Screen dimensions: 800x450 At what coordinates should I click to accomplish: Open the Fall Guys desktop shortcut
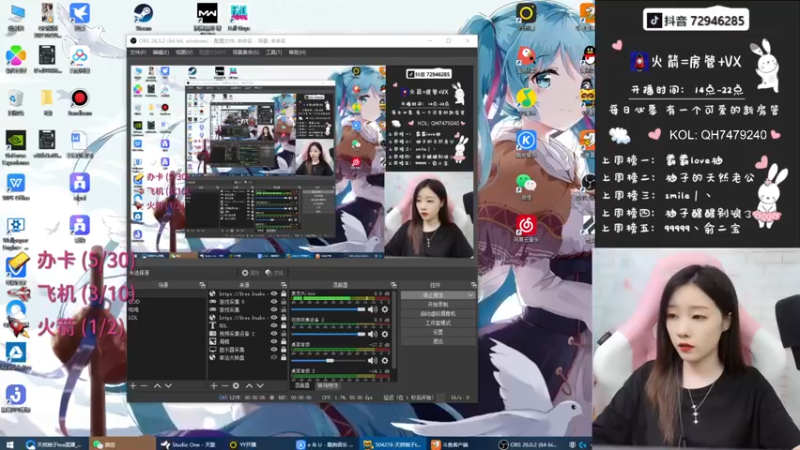pos(239,17)
